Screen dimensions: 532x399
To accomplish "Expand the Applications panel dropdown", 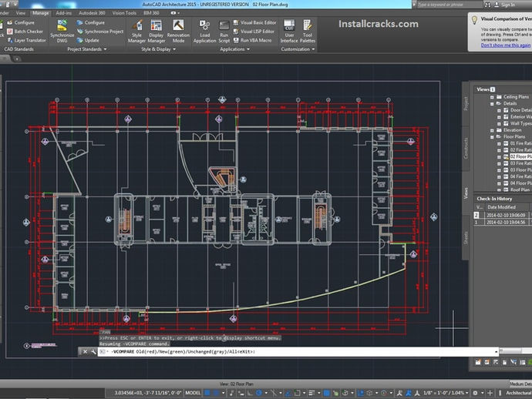I will 248,49.
